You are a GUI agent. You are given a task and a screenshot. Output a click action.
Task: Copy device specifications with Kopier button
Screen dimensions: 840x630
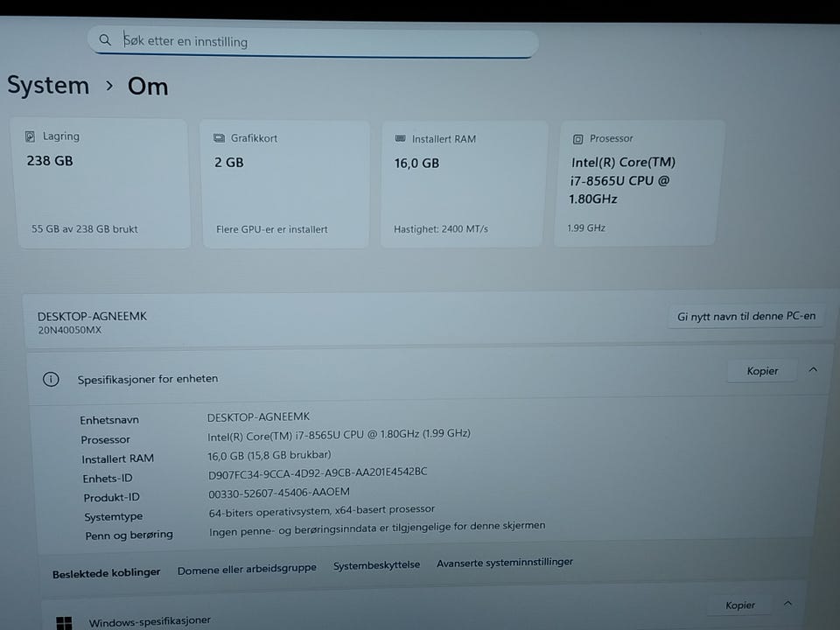[x=762, y=371]
